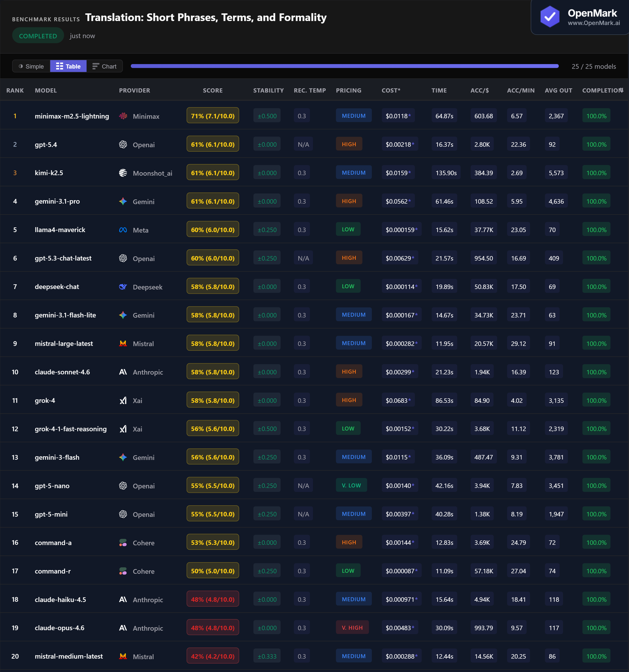Click the OpenMark checkmark logo
The width and height of the screenshot is (629, 672).
point(550,17)
